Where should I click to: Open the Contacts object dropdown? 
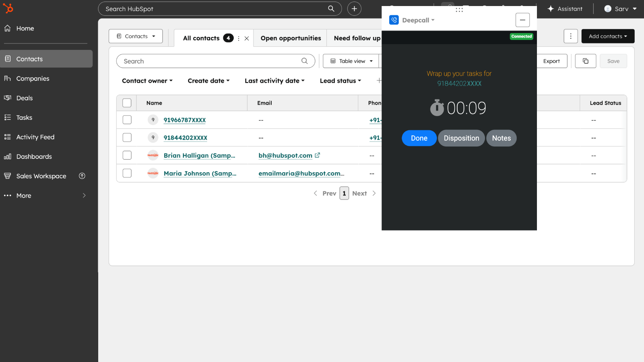(136, 36)
